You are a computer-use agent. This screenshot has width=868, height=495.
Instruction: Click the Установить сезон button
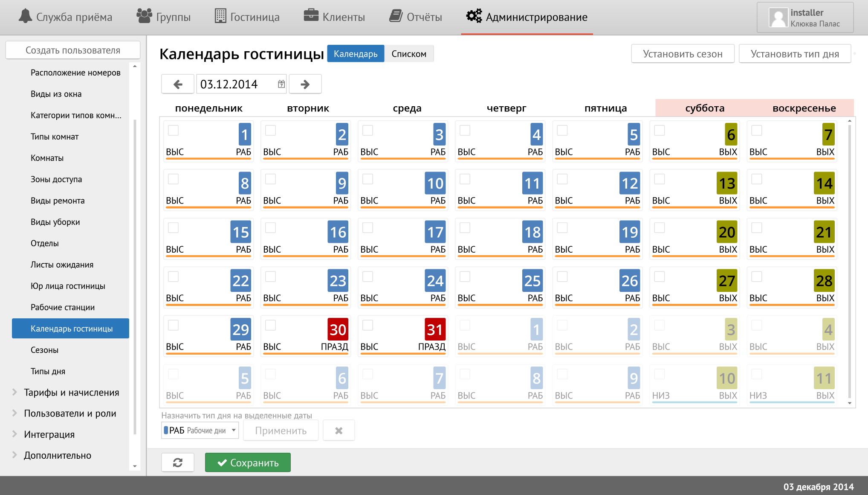683,54
